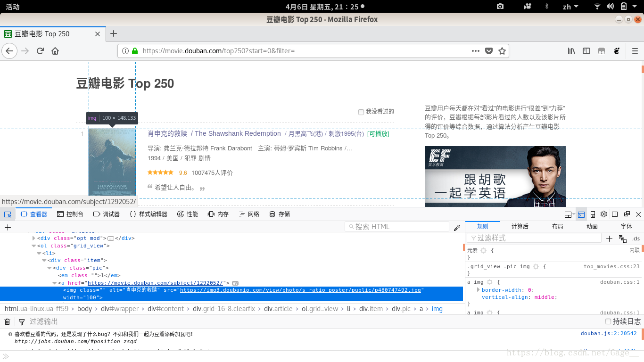Reload the current page
This screenshot has width=644, height=362.
click(40, 51)
